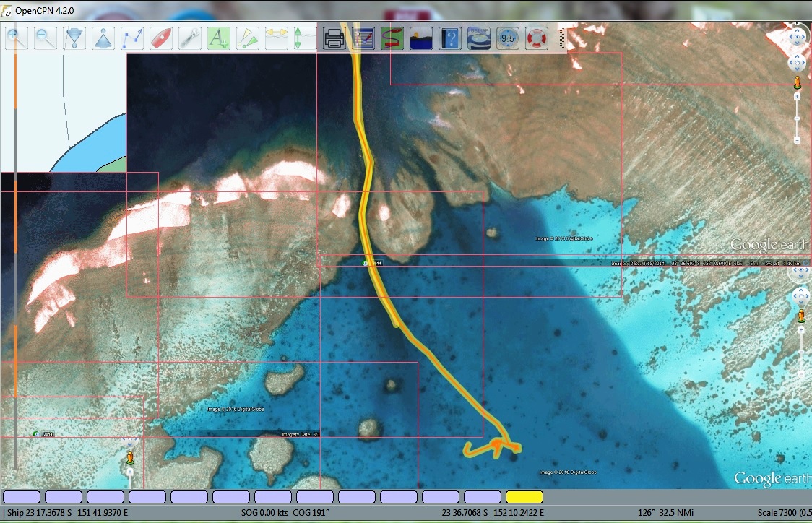Open the Options toolbox via the wrench icon
The image size is (812, 523).
coord(189,38)
